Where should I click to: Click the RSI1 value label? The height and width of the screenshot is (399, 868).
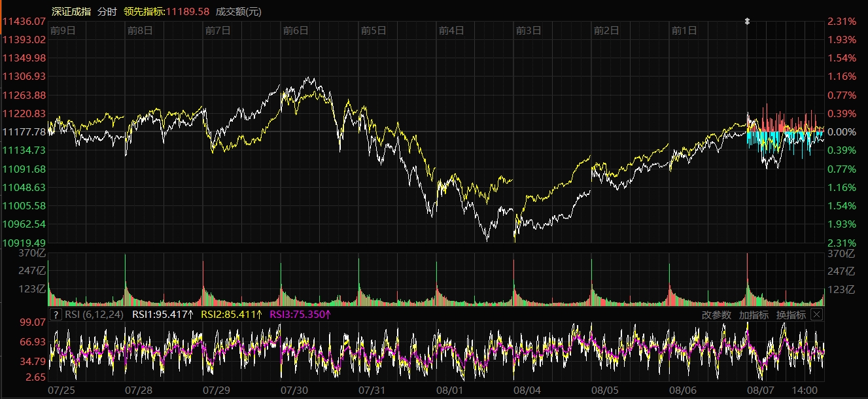[163, 315]
